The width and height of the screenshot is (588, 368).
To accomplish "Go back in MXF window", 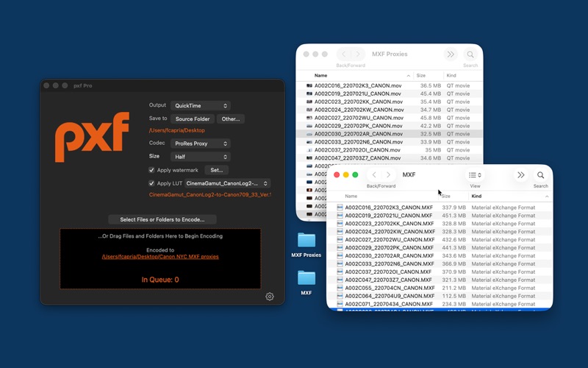I will pos(374,175).
